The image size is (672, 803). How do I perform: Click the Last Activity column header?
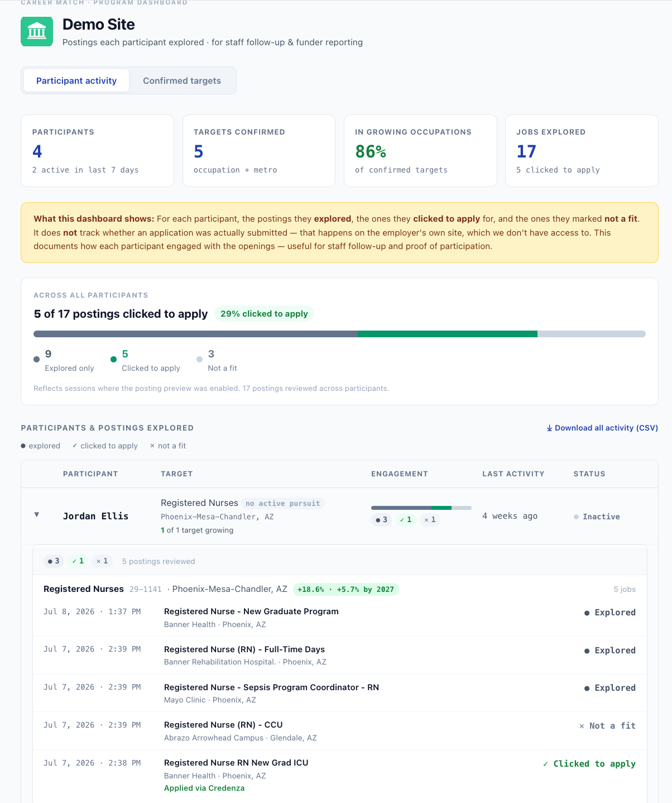coord(513,474)
